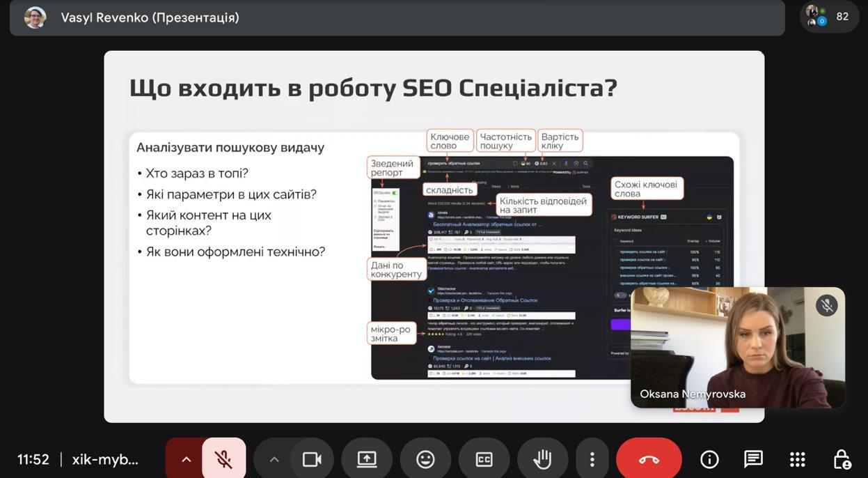This screenshot has height=478, width=868.
Task: Open meeting details info icon
Action: coord(709,459)
